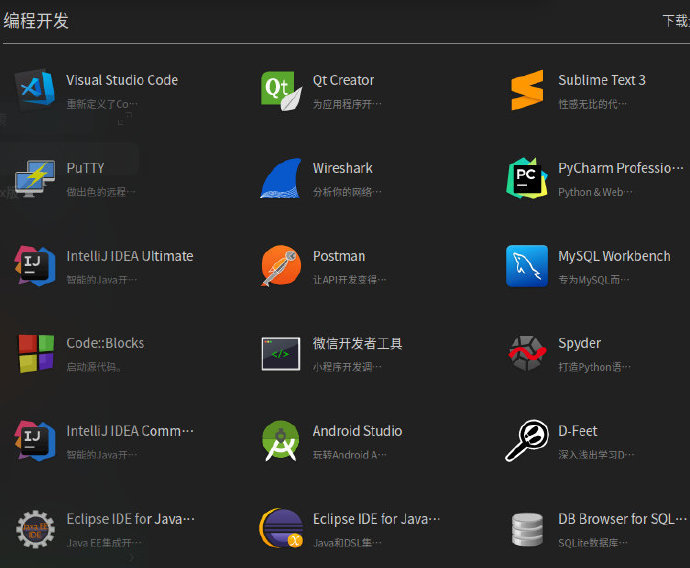Click the Sublime Text 3 icon
690x568 pixels.
coord(527,90)
